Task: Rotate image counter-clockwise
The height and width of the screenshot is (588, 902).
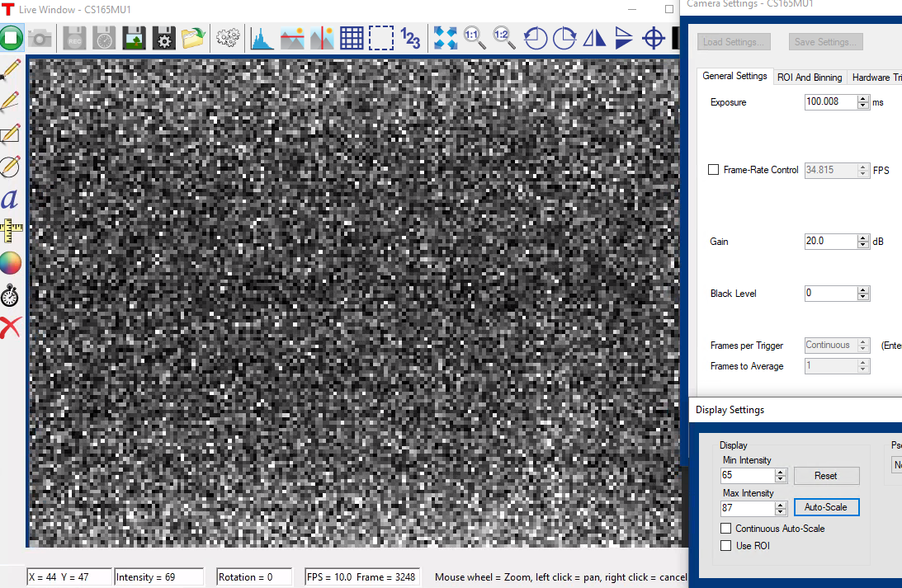Action: (x=536, y=38)
